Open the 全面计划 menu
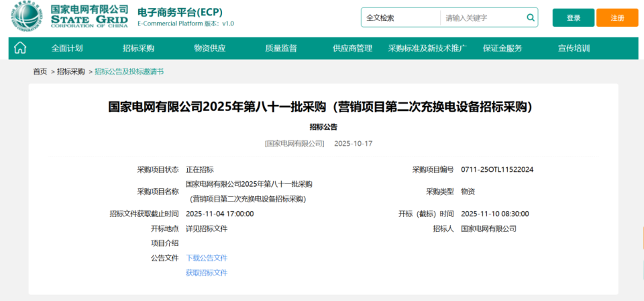This screenshot has height=301, width=644. (67, 48)
